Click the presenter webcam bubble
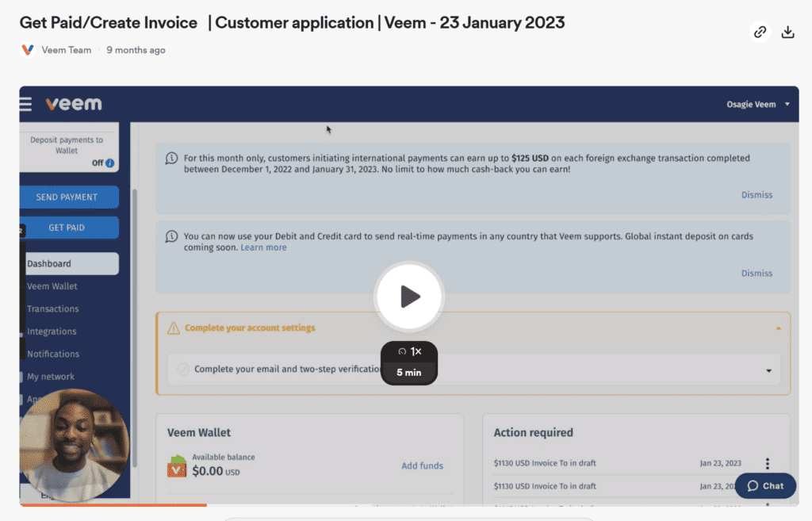The image size is (812, 521). (x=74, y=446)
